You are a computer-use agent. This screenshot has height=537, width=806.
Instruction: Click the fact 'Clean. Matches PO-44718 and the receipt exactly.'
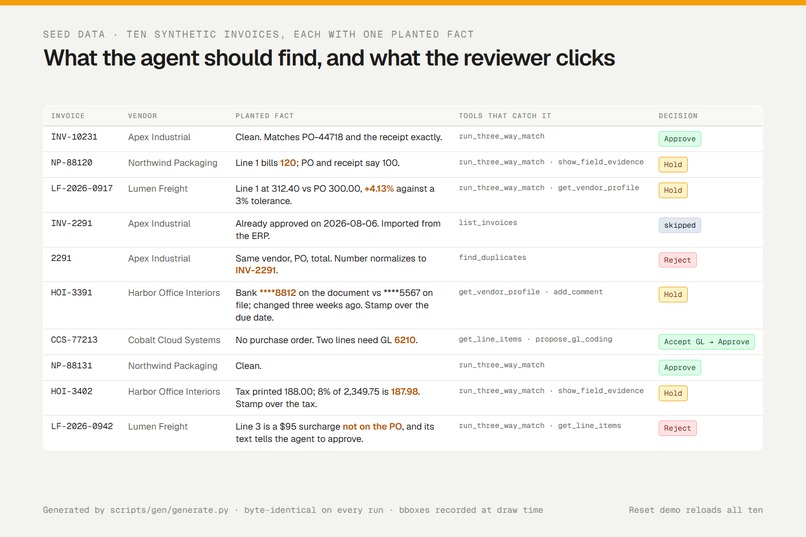coord(339,137)
